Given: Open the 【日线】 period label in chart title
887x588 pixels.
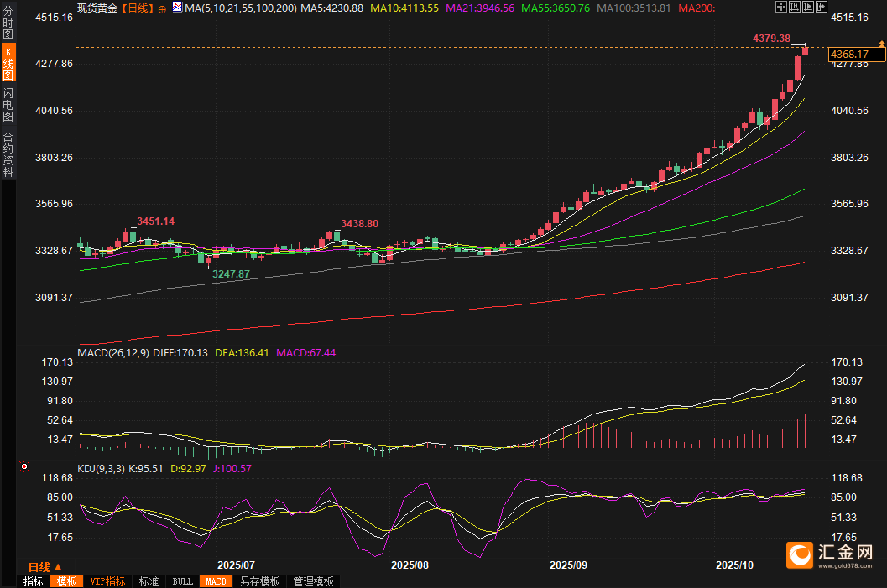Looking at the screenshot, I should coord(137,8).
